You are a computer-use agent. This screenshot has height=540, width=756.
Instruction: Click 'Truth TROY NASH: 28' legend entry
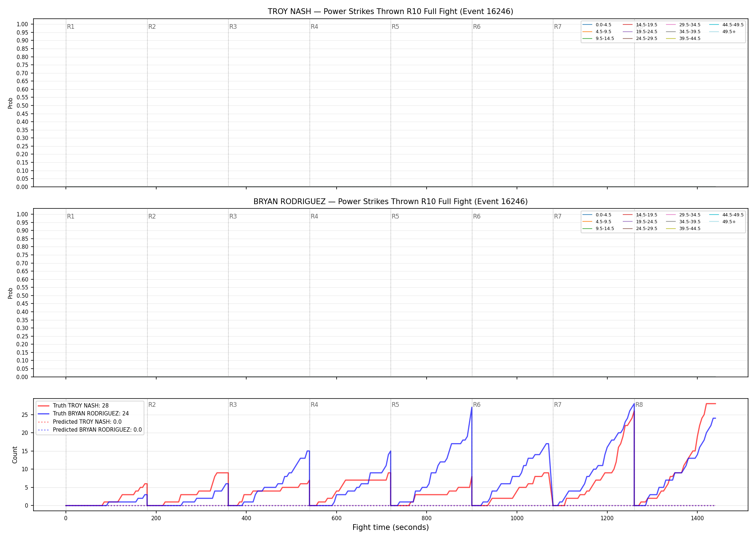pyautogui.click(x=73, y=406)
